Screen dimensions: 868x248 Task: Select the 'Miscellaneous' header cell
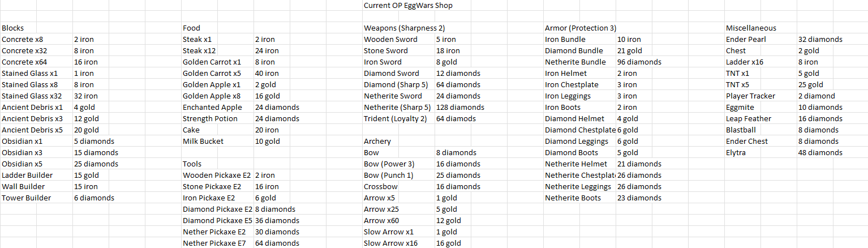tap(760, 28)
